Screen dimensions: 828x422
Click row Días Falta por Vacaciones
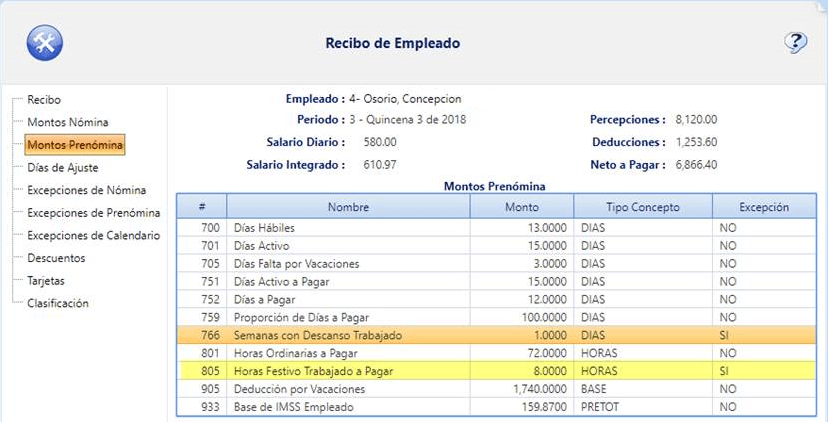coord(496,264)
